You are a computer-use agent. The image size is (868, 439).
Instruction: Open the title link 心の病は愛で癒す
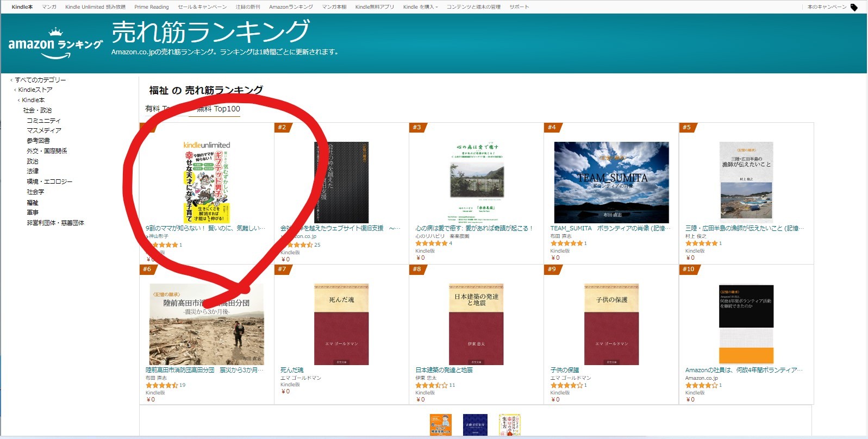[x=474, y=228]
